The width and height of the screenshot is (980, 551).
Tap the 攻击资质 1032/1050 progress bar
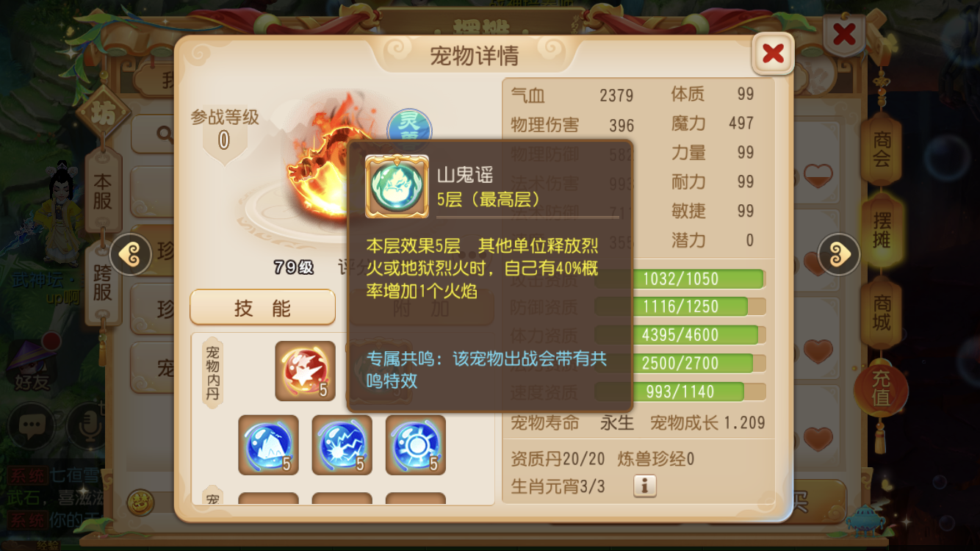(x=680, y=278)
